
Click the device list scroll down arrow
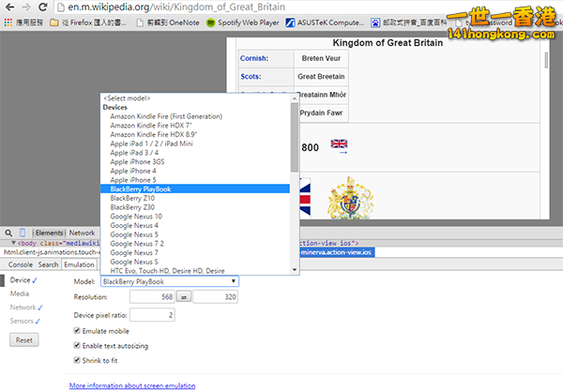tap(295, 270)
